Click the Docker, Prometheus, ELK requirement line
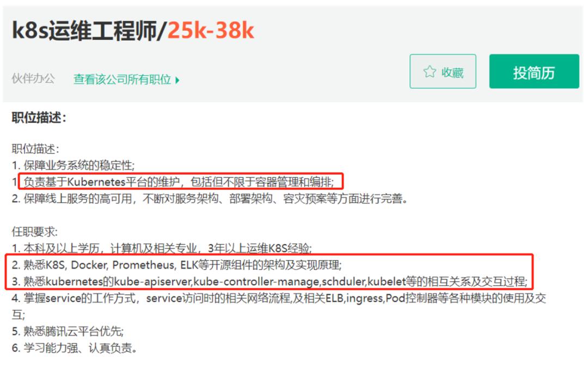The image size is (588, 377). [x=176, y=265]
